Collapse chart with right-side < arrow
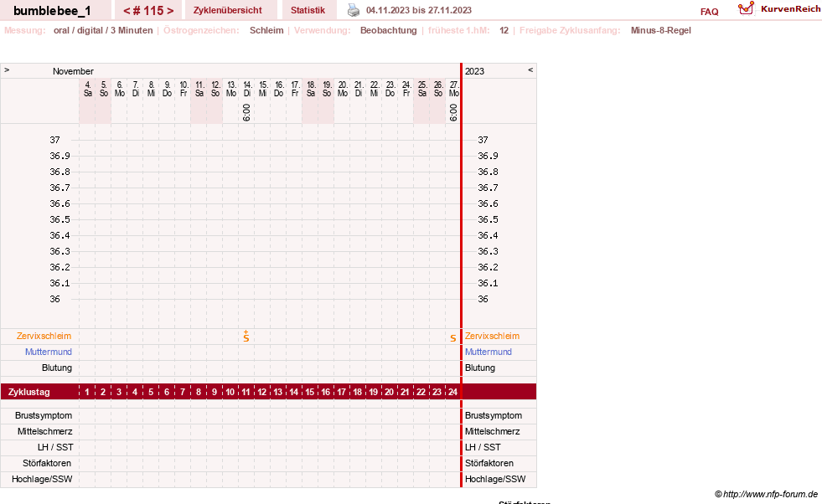Screen dimensions: 822x504 point(530,70)
